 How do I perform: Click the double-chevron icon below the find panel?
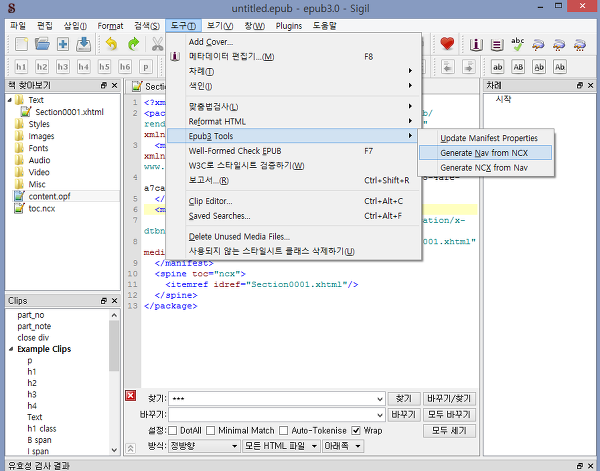[130, 448]
